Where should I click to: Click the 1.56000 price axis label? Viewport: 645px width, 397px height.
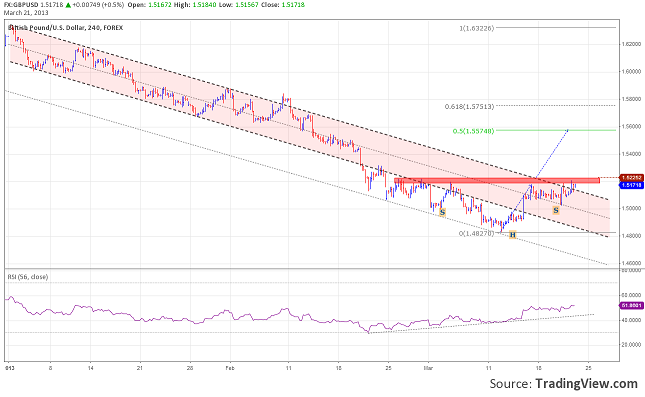coord(631,126)
